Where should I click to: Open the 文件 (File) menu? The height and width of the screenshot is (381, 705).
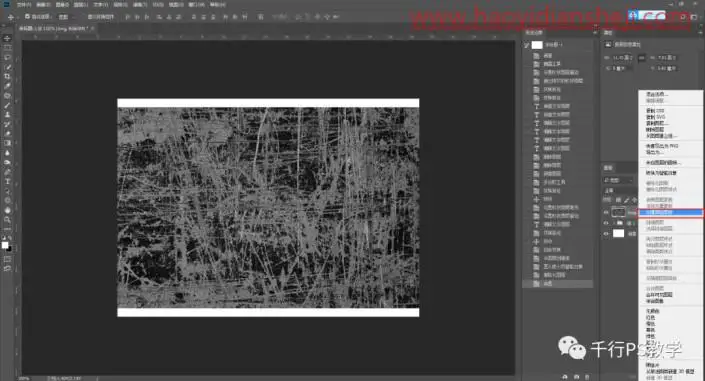24,4
